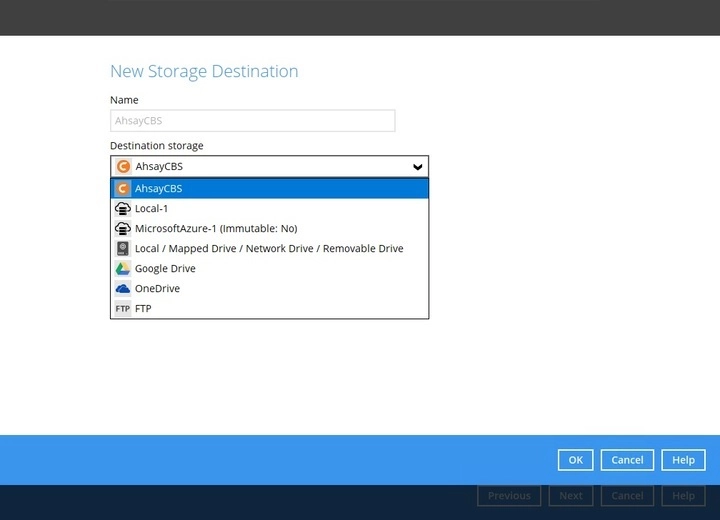Click the MicrosoftAzure-1 cloud storage icon
This screenshot has height=520, width=720.
123,228
